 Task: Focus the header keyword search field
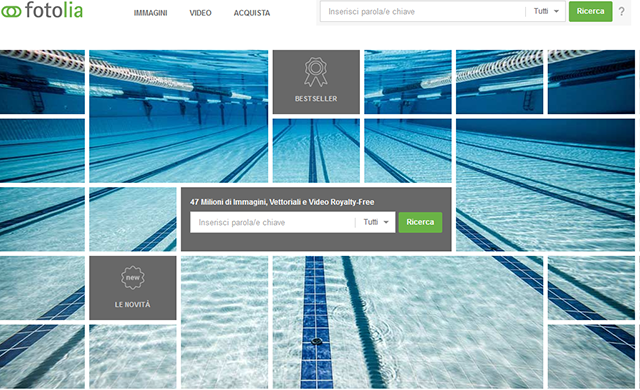coord(422,11)
